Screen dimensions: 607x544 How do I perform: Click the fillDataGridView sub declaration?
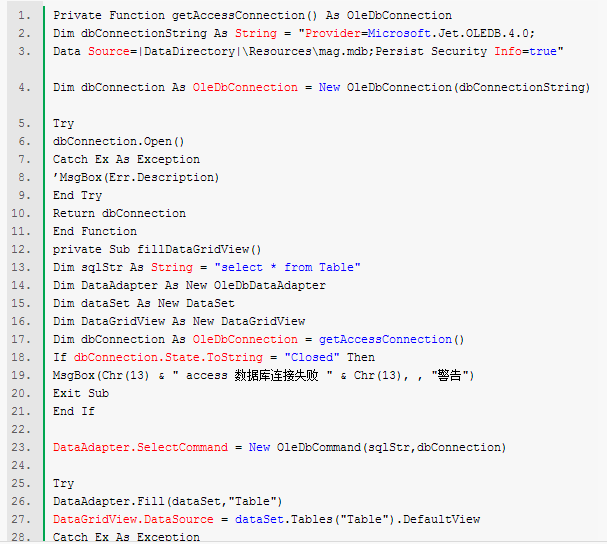(x=157, y=249)
